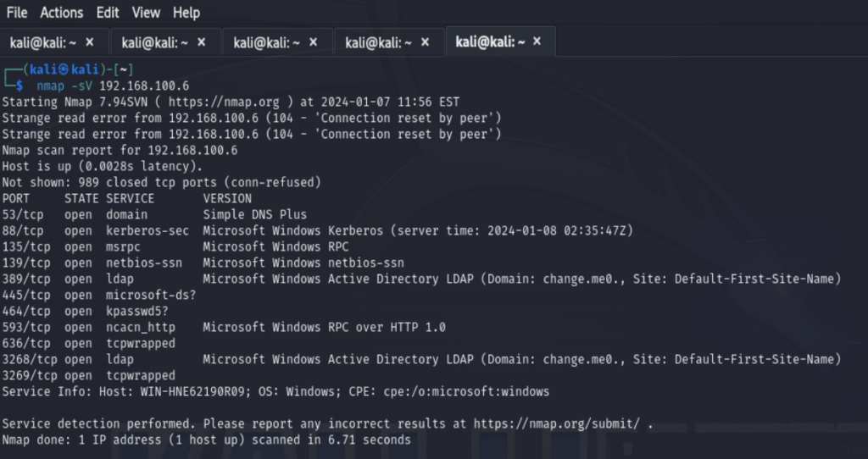Close the first terminal tab with its X icon
This screenshot has width=868, height=459.
(x=90, y=42)
